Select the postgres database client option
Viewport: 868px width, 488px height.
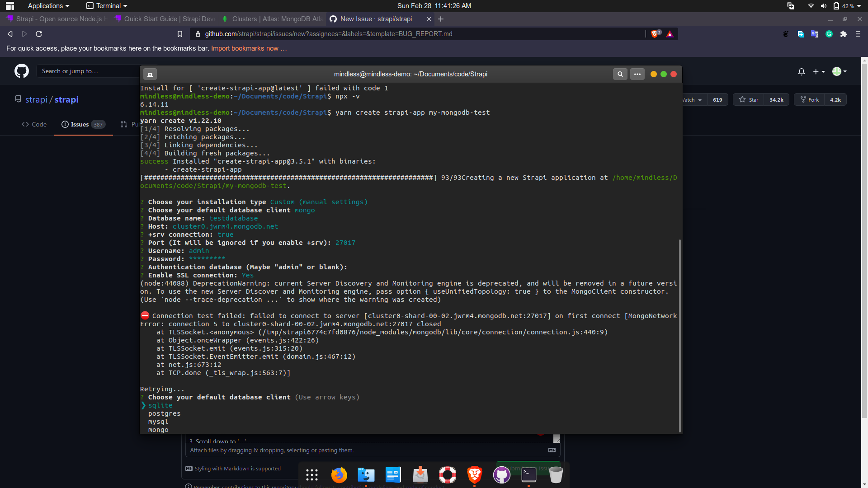click(x=164, y=413)
